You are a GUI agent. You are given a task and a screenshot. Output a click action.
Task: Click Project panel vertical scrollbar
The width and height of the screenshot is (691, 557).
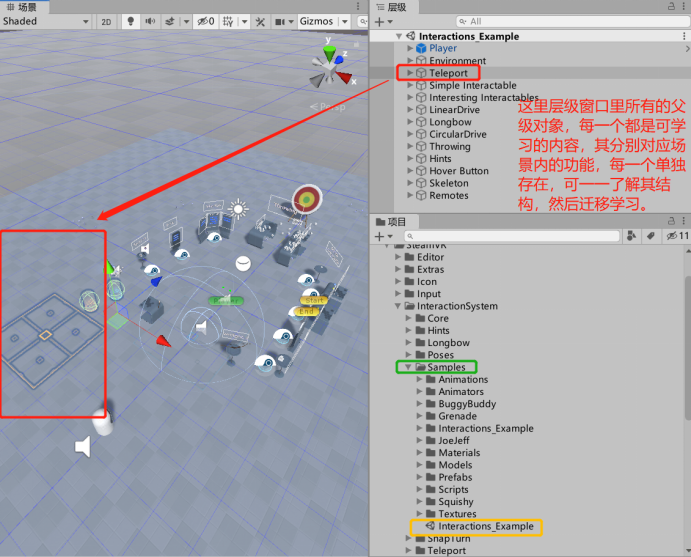[687, 347]
